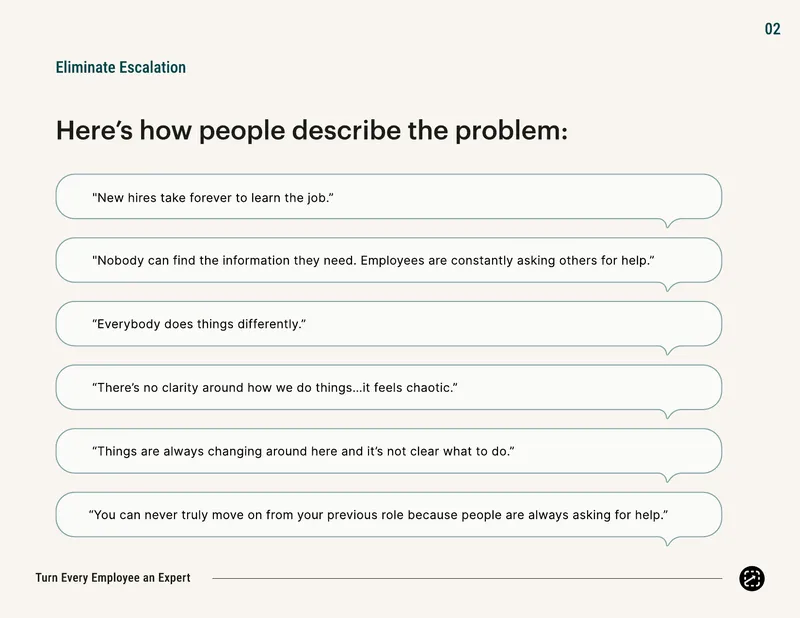Click the "Here's how people describe the problem" heading

tap(311, 130)
